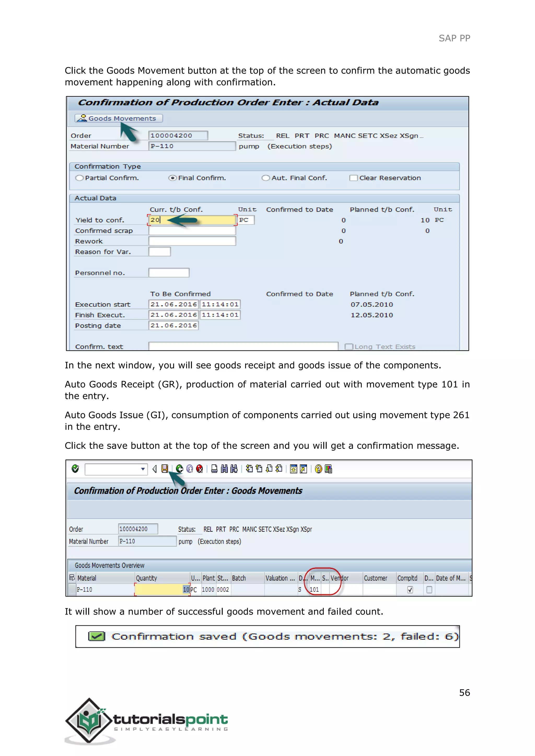Image resolution: width=535 pixels, height=756 pixels.
Task: Click the green Enter checkmark icon
Action: click(x=75, y=469)
